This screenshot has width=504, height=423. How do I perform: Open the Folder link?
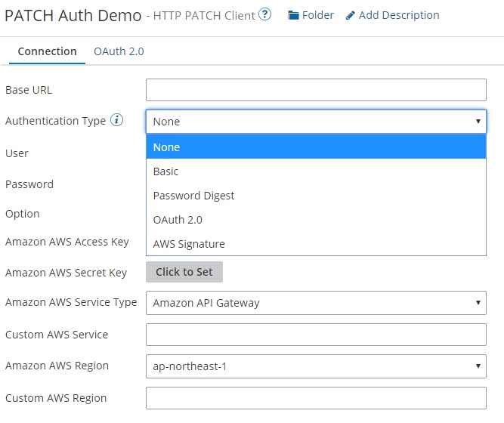pos(317,15)
